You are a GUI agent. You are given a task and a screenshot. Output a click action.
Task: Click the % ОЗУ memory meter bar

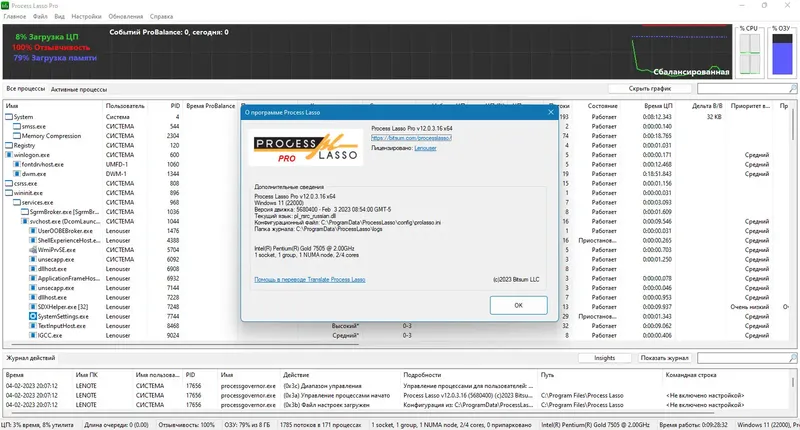pyautogui.click(x=782, y=54)
